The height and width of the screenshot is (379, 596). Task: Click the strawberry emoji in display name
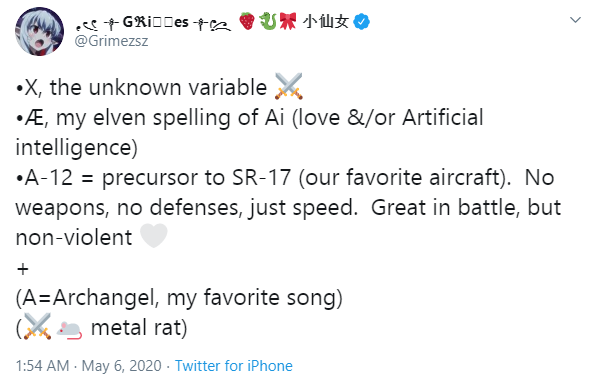coord(247,21)
